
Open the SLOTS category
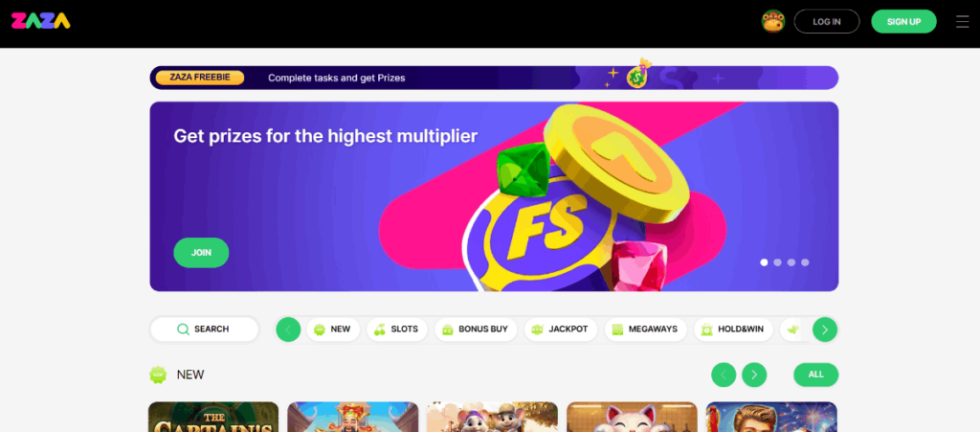pyautogui.click(x=397, y=330)
